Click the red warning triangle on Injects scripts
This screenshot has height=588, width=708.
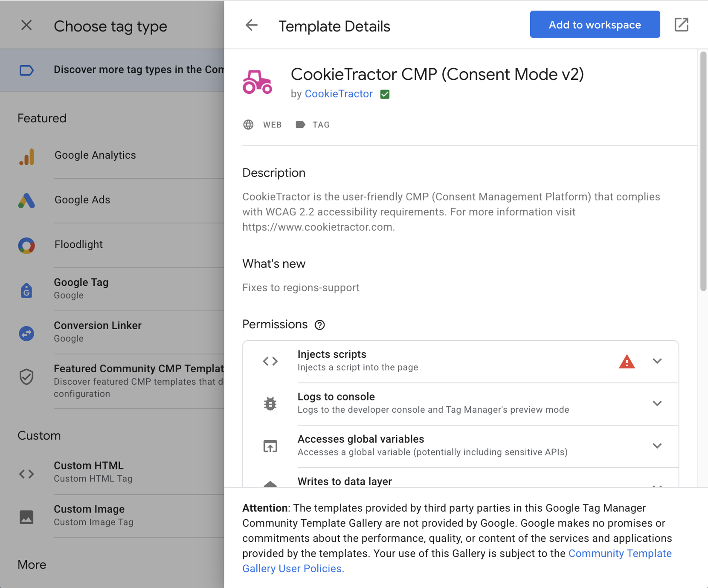tap(627, 362)
